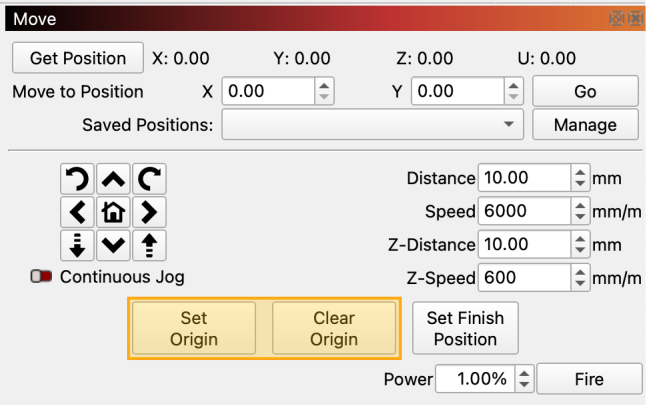Image resolution: width=646 pixels, height=405 pixels.
Task: Click the Distance field stepper arrows
Action: 580,179
